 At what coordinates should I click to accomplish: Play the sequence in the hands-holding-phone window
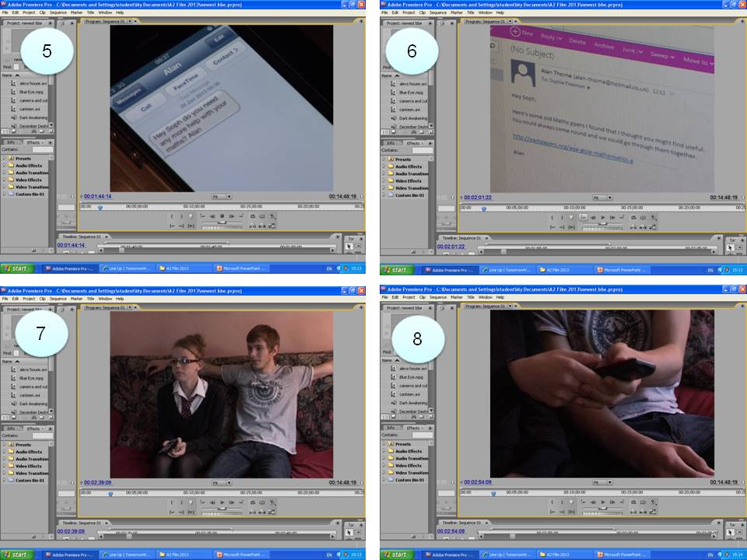602,502
